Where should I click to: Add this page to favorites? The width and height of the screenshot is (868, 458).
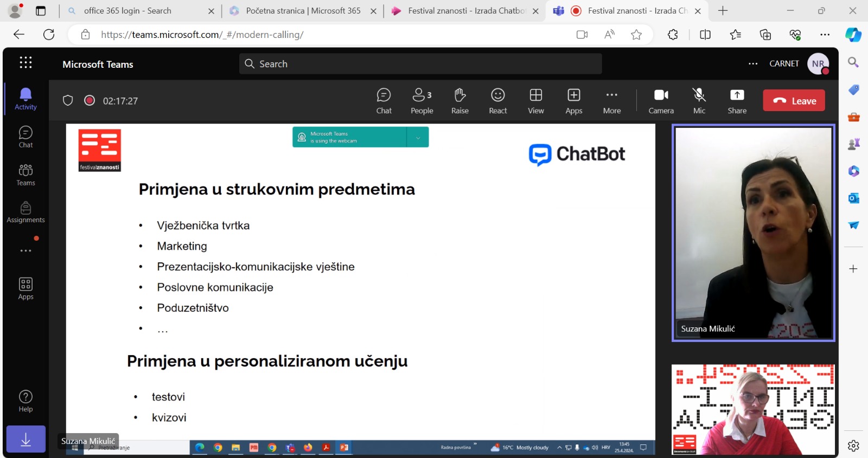[x=636, y=35]
